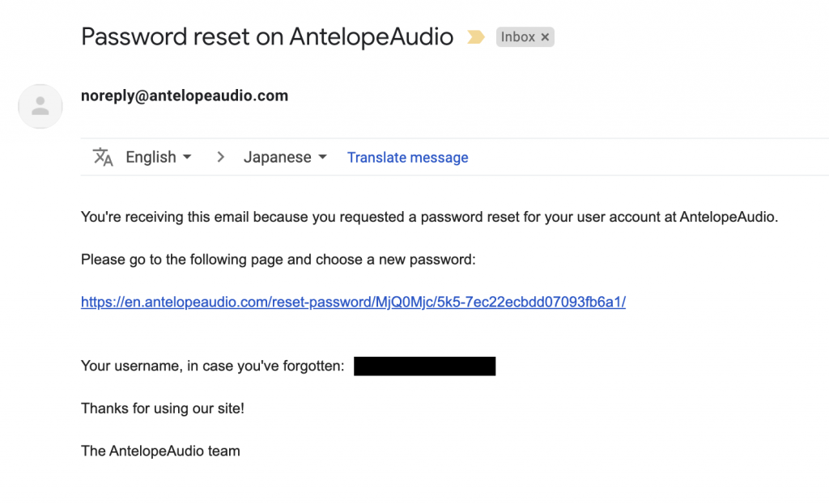This screenshot has height=504, width=829.
Task: Click the chevron between the two languages
Action: (x=220, y=157)
